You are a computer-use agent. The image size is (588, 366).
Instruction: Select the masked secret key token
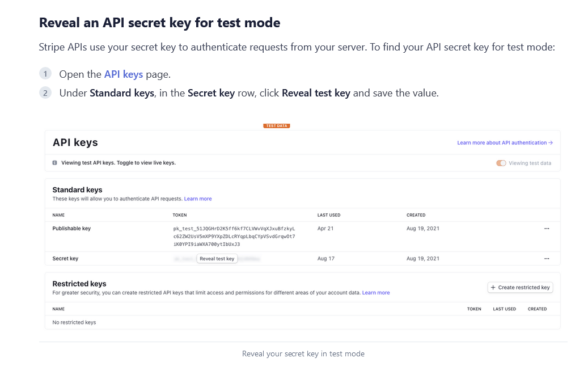click(187, 258)
